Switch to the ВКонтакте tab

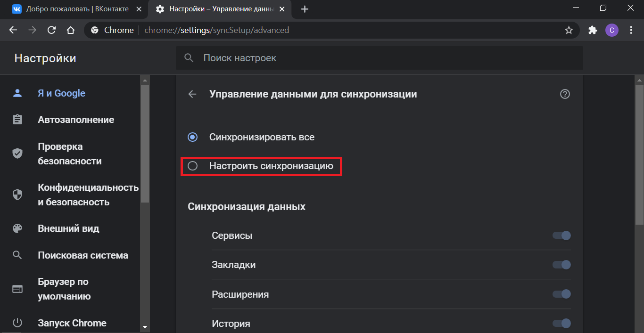tap(76, 9)
